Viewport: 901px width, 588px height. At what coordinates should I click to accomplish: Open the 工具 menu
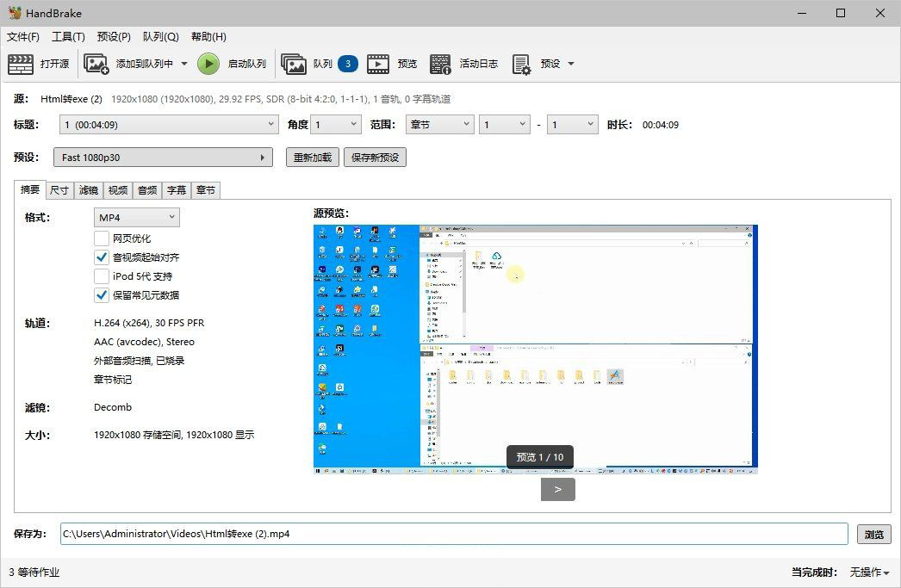pos(68,36)
